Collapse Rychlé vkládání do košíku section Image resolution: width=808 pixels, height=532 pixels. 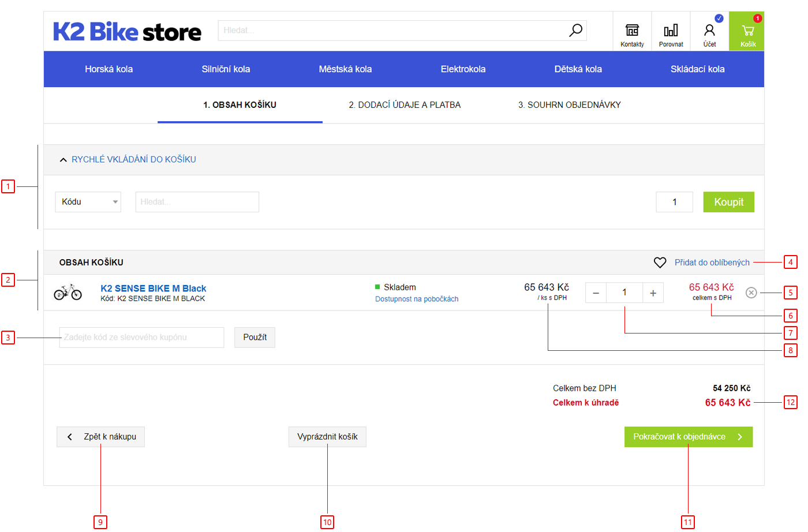[128, 159]
